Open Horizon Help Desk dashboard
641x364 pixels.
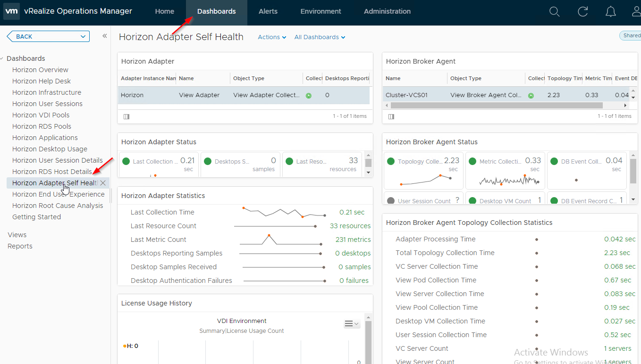tap(42, 81)
